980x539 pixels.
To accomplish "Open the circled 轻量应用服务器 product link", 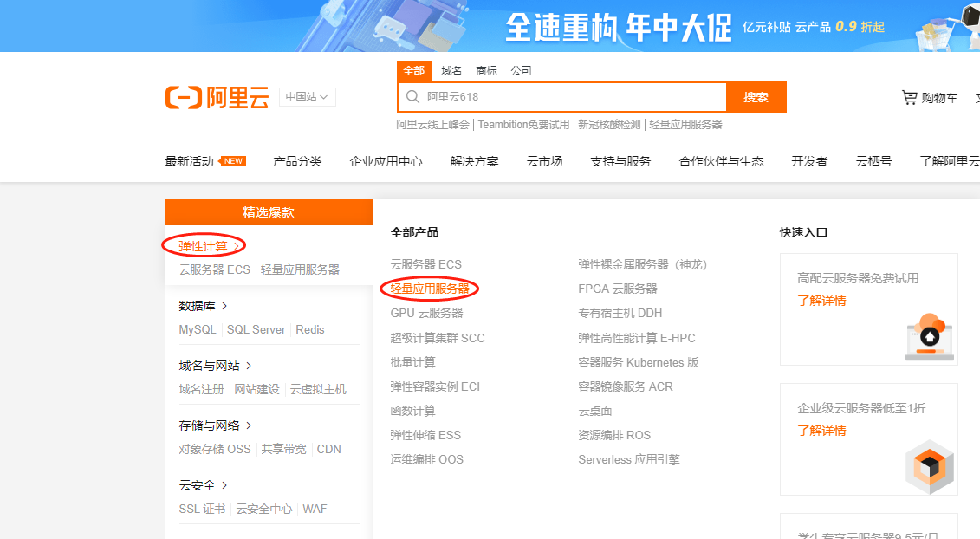I will pos(430,289).
